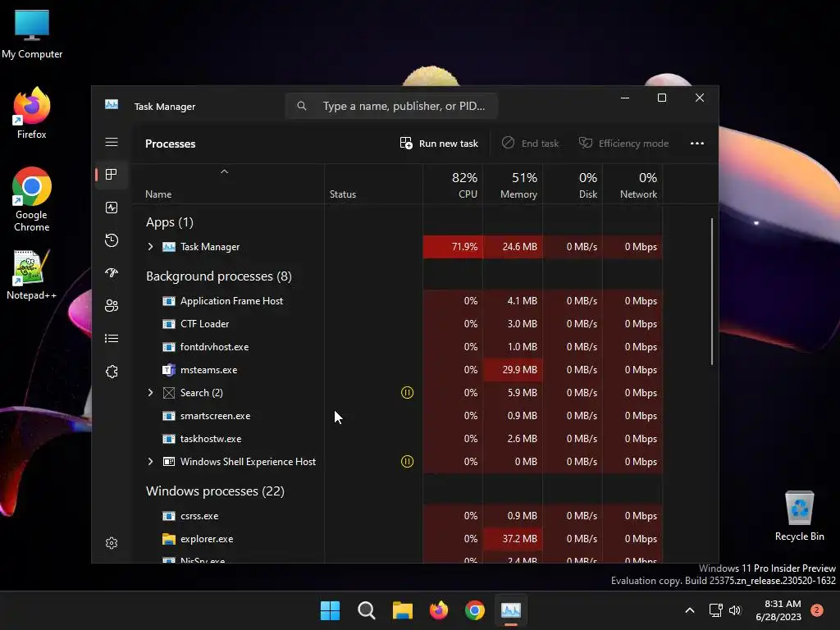Click the sort chevron above Name column
The width and height of the screenshot is (840, 630).
tap(225, 171)
